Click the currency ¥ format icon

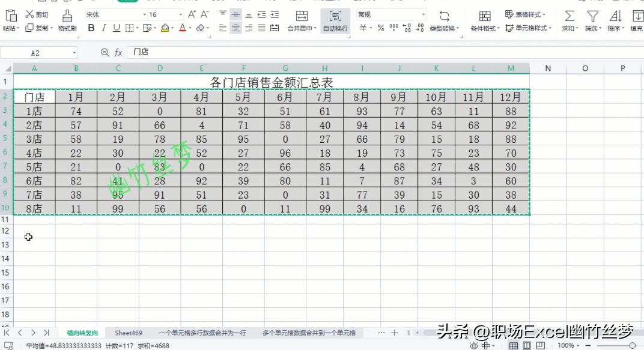[x=363, y=28]
